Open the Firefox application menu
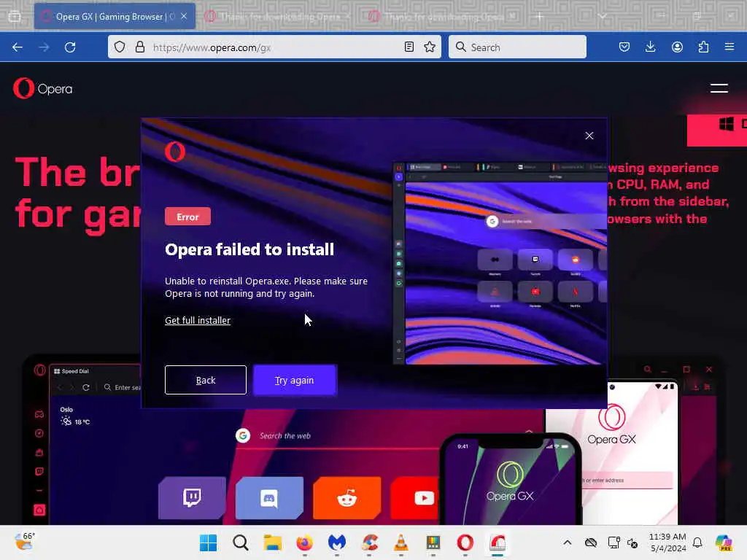Viewport: 747px width, 560px height. coord(729,47)
